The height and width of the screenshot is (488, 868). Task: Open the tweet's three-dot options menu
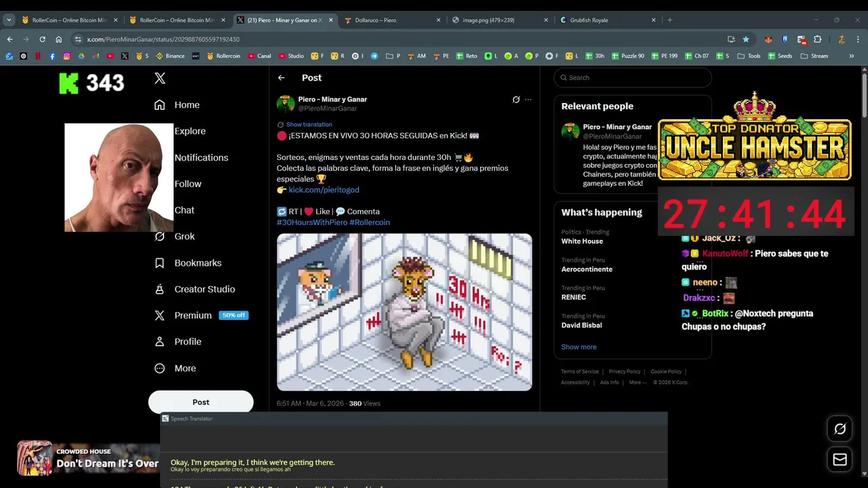coord(528,100)
